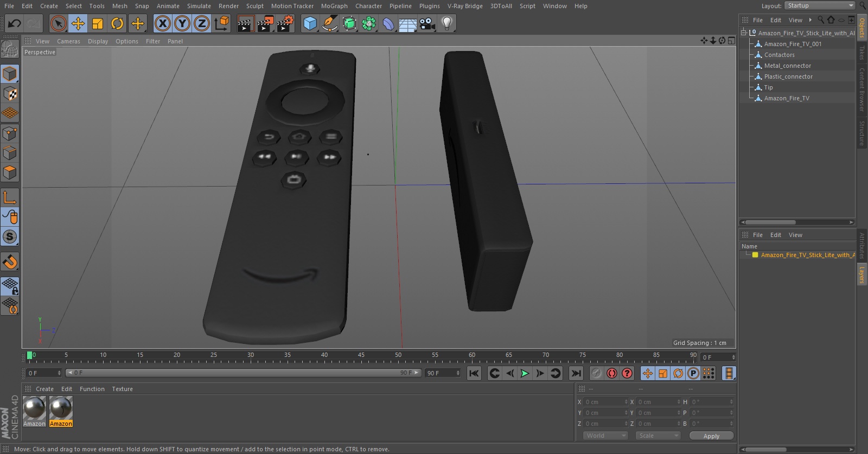The height and width of the screenshot is (454, 868).
Task: Open the Layout dropdown showing Startup
Action: click(820, 5)
